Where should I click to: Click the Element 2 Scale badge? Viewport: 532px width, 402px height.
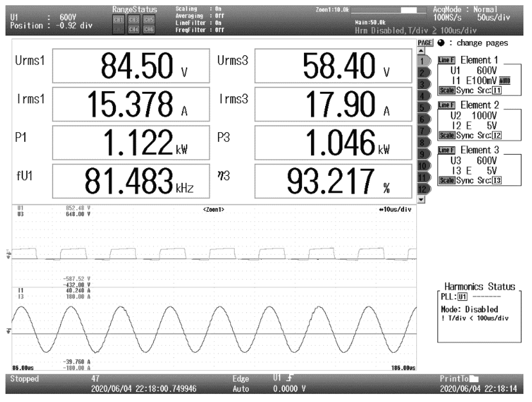447,135
